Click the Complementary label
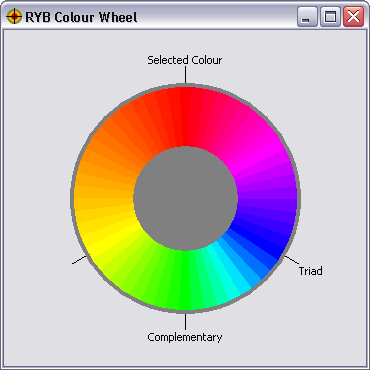The image size is (370, 370). click(x=185, y=337)
